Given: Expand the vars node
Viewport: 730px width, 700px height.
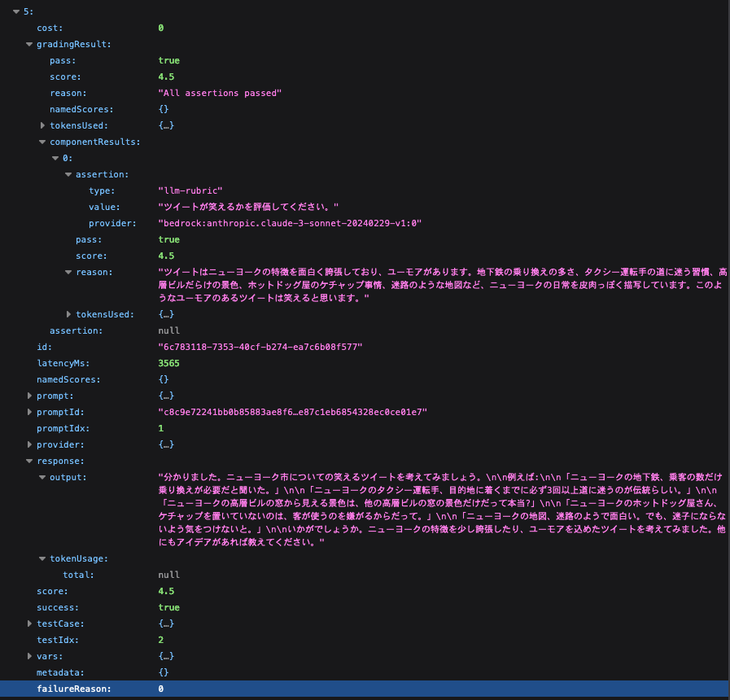Looking at the screenshot, I should point(29,656).
